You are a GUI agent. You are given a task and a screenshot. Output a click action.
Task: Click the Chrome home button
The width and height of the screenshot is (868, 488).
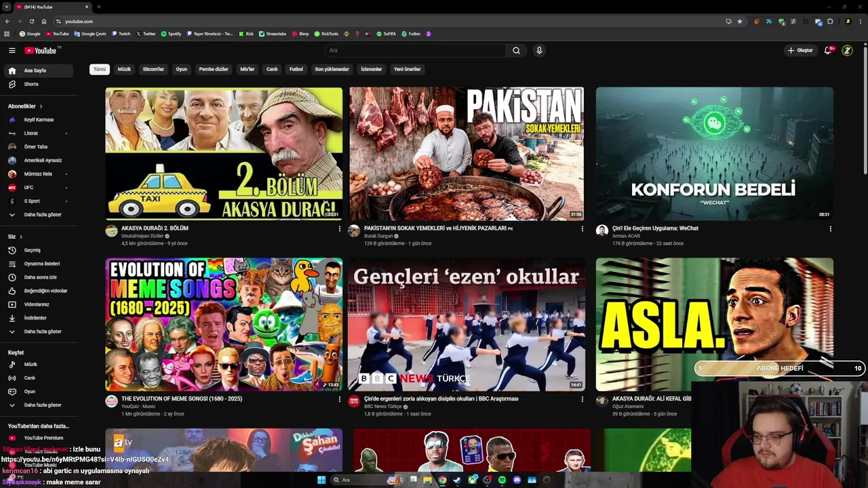tap(44, 21)
